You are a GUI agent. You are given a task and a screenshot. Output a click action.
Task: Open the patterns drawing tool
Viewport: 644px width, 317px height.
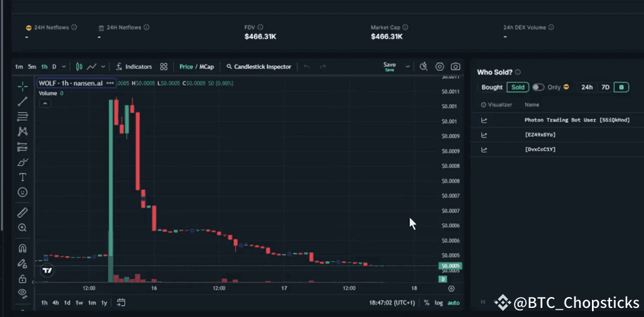pyautogui.click(x=22, y=131)
